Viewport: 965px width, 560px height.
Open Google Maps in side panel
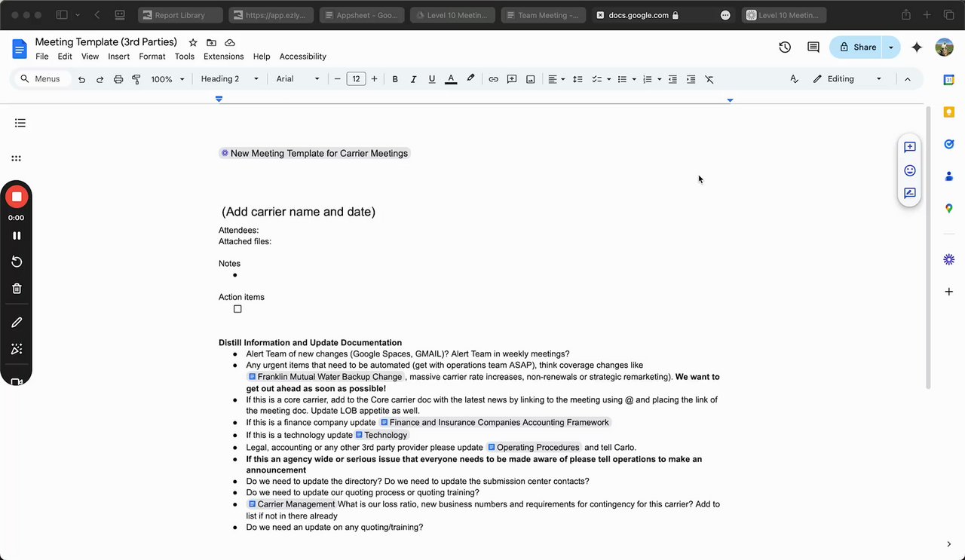click(x=949, y=208)
